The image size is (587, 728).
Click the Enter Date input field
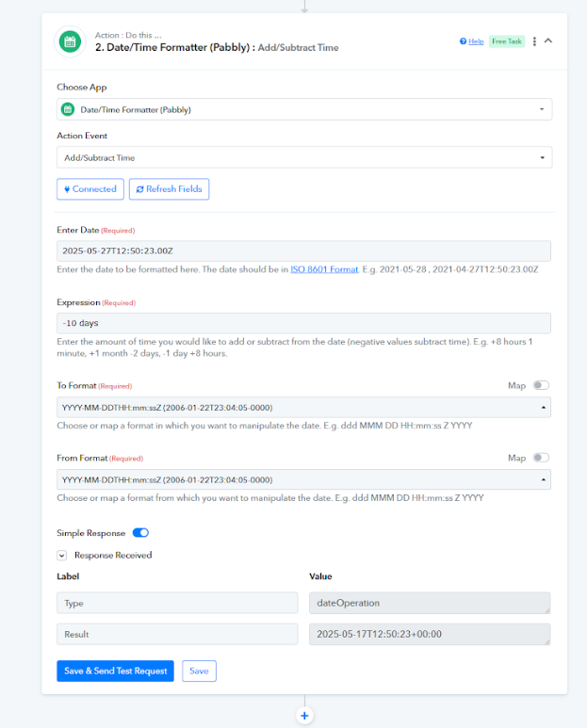pyautogui.click(x=303, y=251)
